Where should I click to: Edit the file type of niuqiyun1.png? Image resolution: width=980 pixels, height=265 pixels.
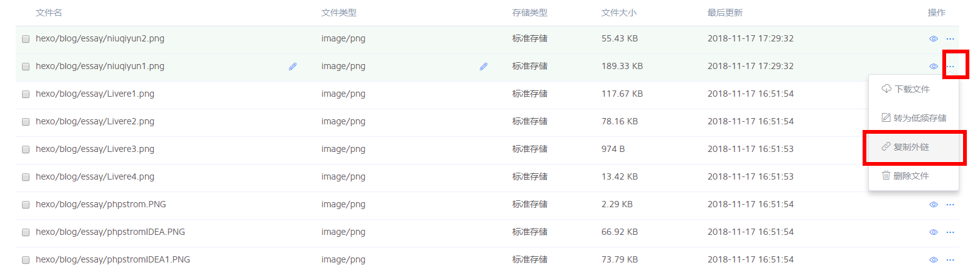click(483, 66)
